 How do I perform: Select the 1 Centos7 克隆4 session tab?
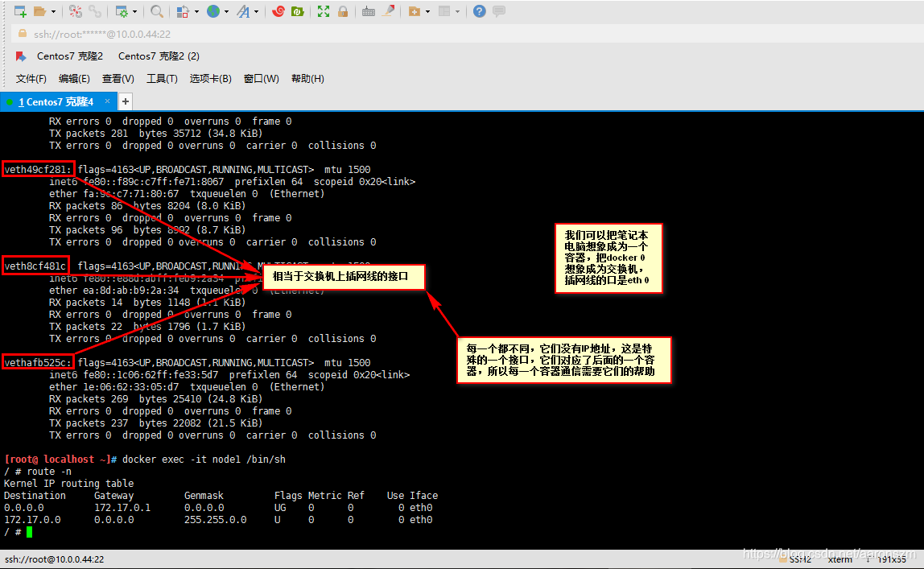56,102
